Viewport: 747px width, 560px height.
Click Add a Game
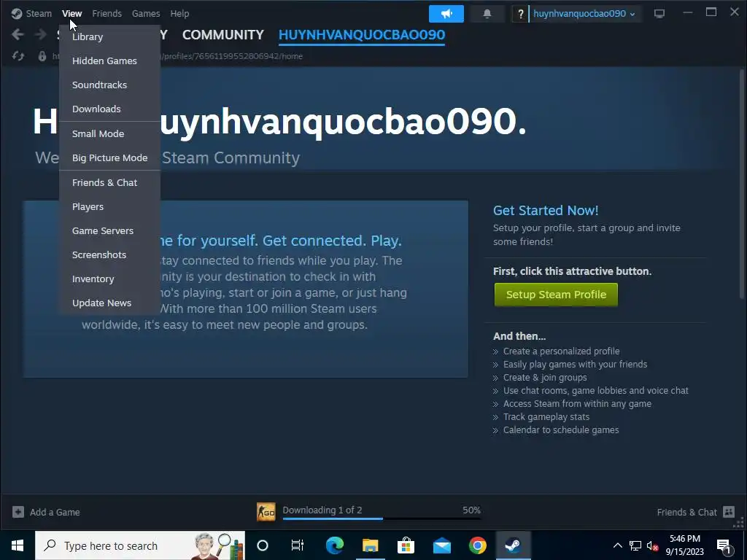tap(46, 512)
